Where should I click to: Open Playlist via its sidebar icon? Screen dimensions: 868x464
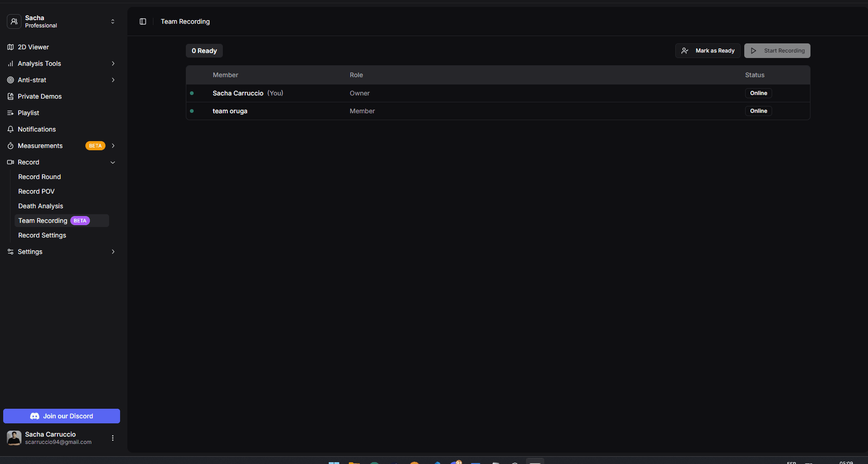click(11, 113)
